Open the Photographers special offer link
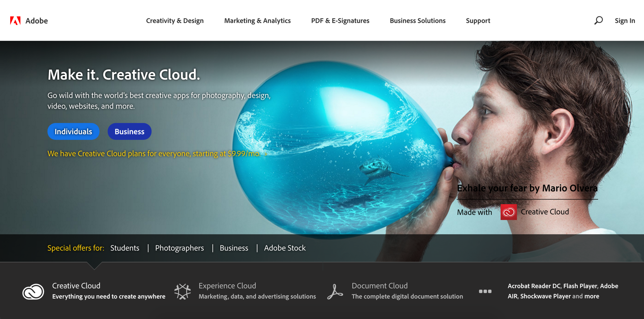The height and width of the screenshot is (319, 644). pos(179,248)
